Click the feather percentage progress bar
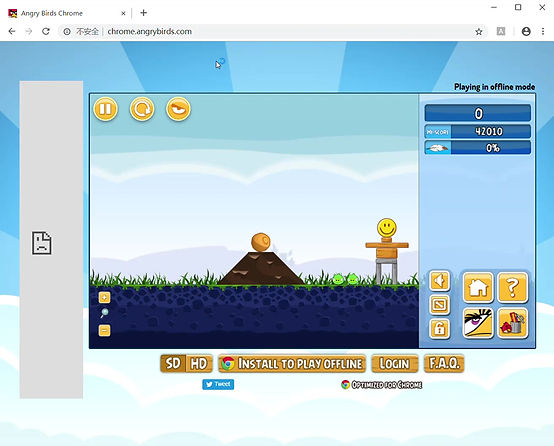 478,148
